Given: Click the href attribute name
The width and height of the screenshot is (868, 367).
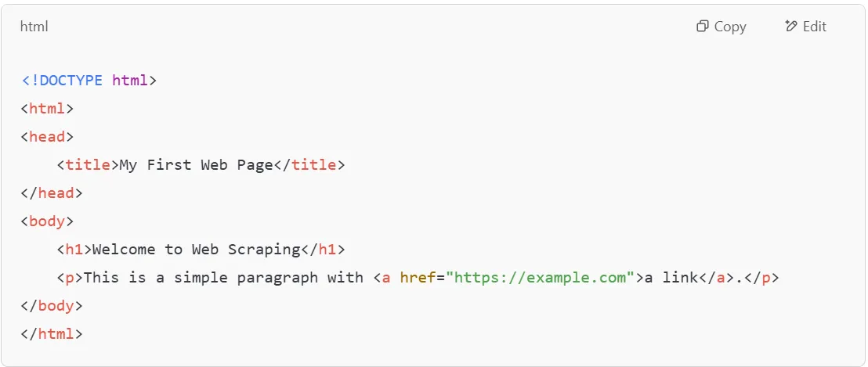Looking at the screenshot, I should click(x=417, y=278).
